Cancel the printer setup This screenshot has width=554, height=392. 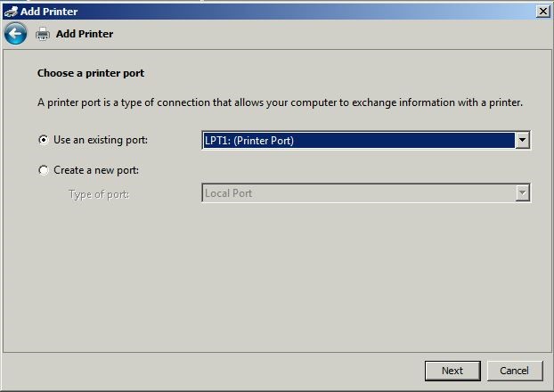click(515, 371)
